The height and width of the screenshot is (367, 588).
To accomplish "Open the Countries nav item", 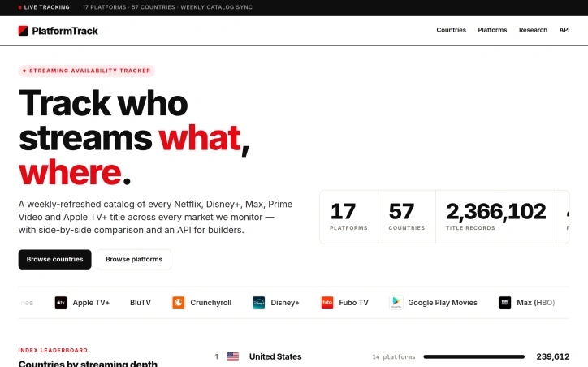I will [x=451, y=30].
